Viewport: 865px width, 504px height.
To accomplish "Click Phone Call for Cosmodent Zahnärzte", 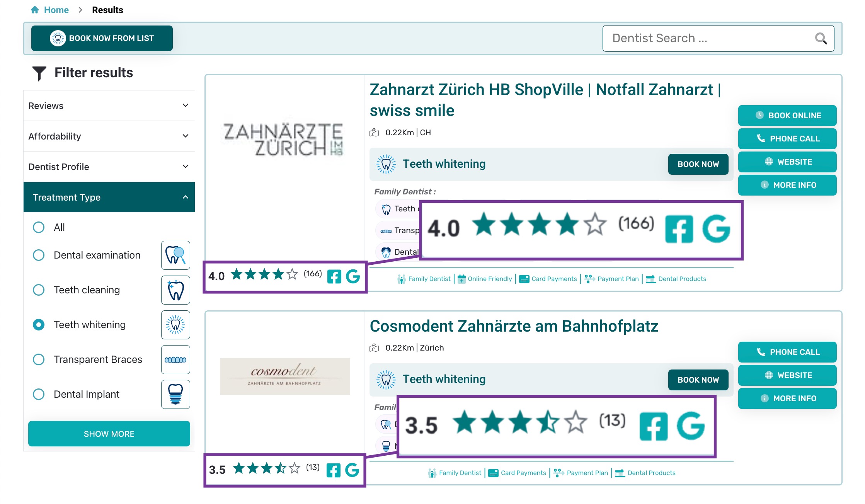I will coord(787,352).
